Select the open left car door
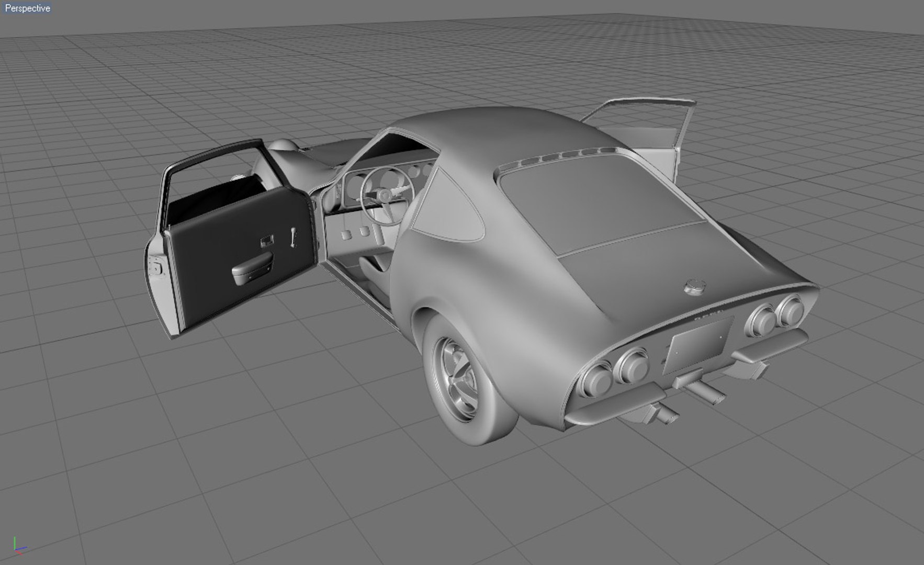 click(231, 240)
